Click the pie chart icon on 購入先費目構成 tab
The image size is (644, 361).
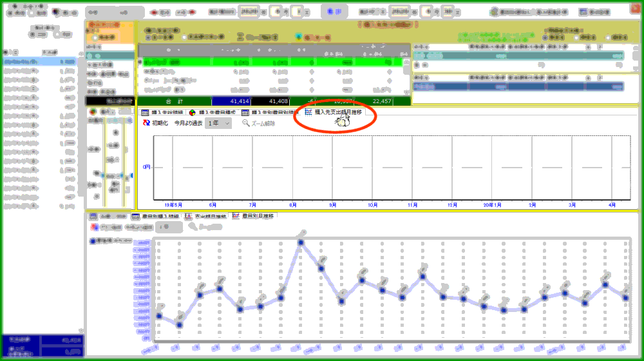pyautogui.click(x=192, y=113)
